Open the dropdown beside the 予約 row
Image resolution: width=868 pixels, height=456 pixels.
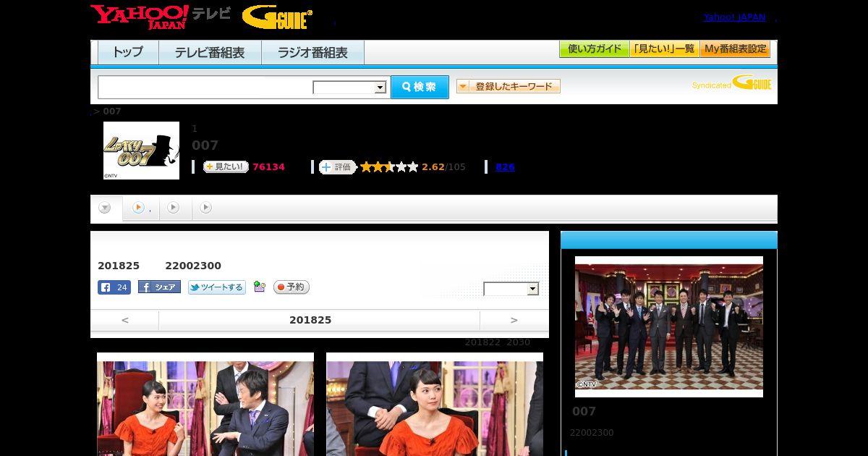pos(511,289)
